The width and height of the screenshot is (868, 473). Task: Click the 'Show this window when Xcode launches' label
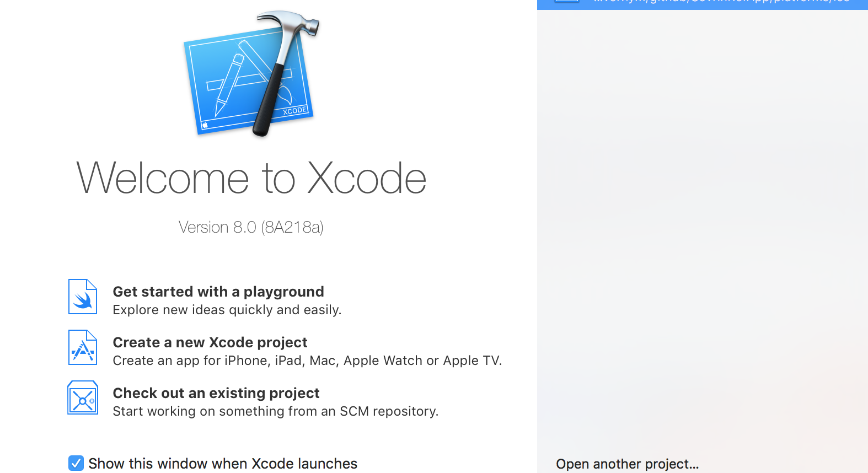(x=223, y=464)
